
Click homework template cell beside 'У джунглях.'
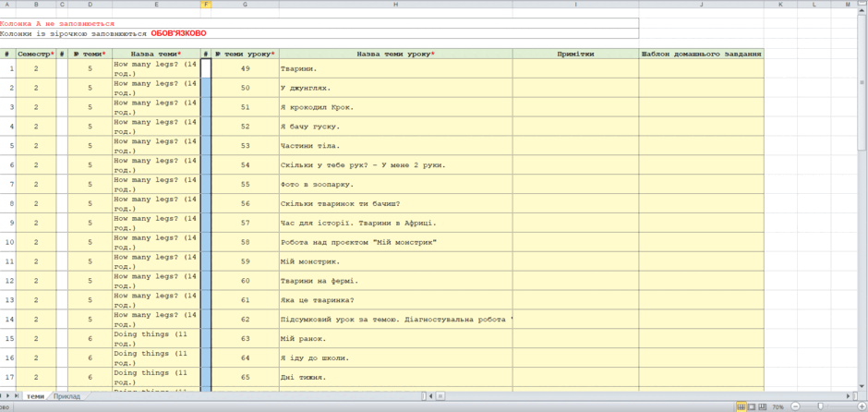click(702, 88)
